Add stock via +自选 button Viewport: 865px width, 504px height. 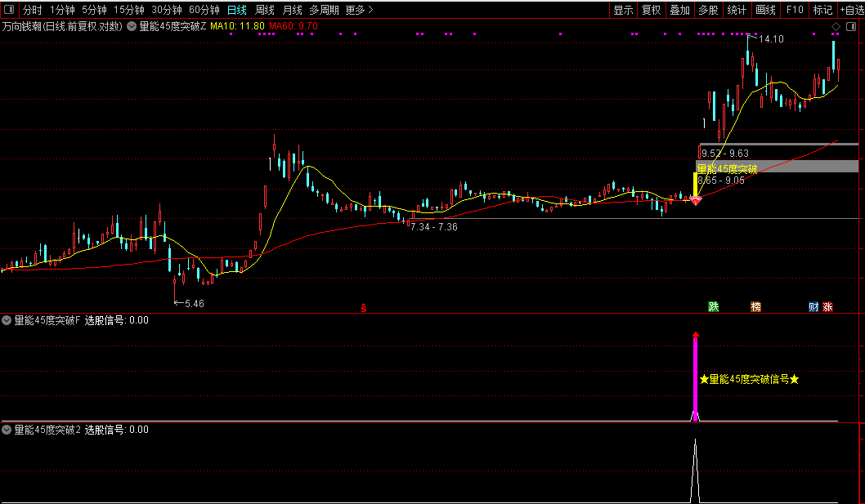852,10
